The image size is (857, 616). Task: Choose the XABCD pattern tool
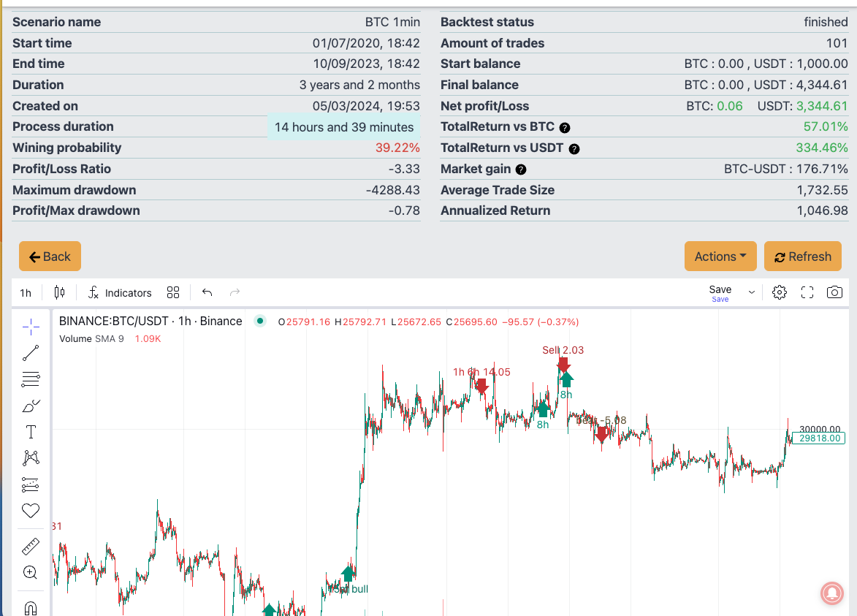[x=30, y=457]
